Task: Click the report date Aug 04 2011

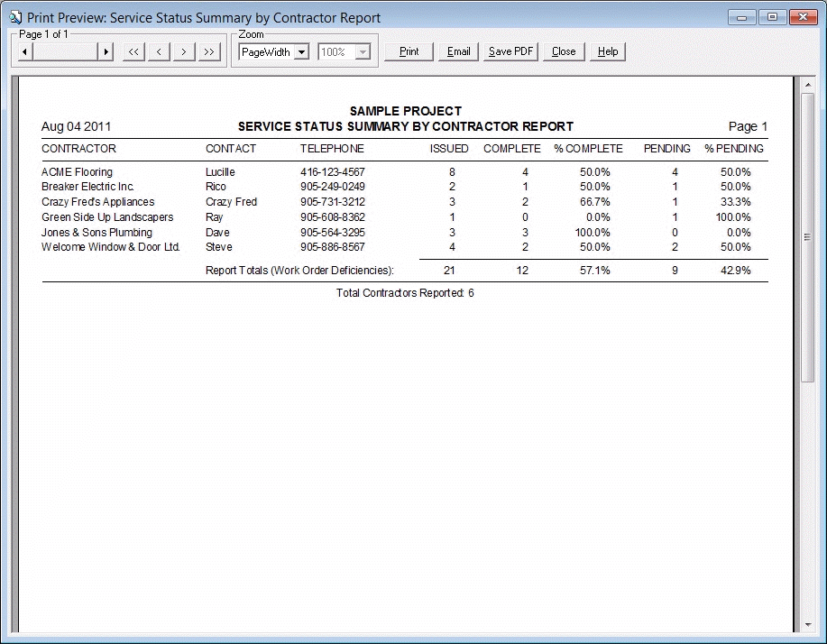Action: pos(76,126)
